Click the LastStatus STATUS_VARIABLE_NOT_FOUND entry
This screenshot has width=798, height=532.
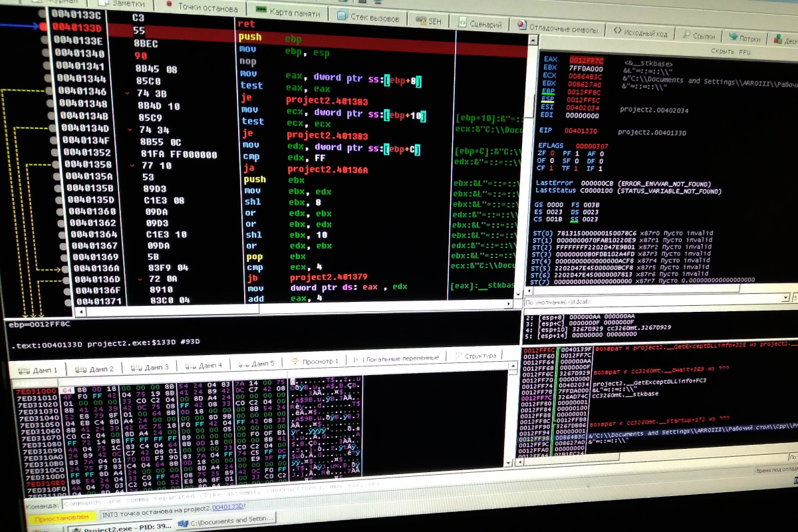coord(628,191)
